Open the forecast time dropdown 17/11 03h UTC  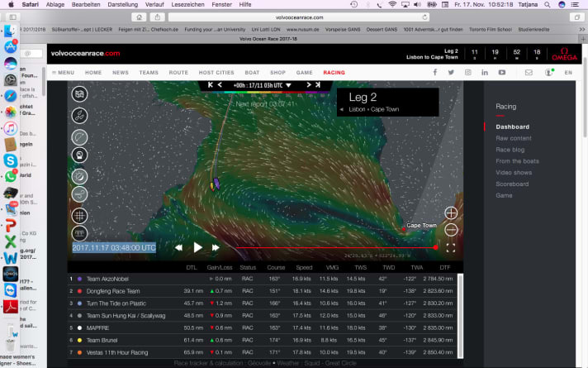pyautogui.click(x=262, y=85)
